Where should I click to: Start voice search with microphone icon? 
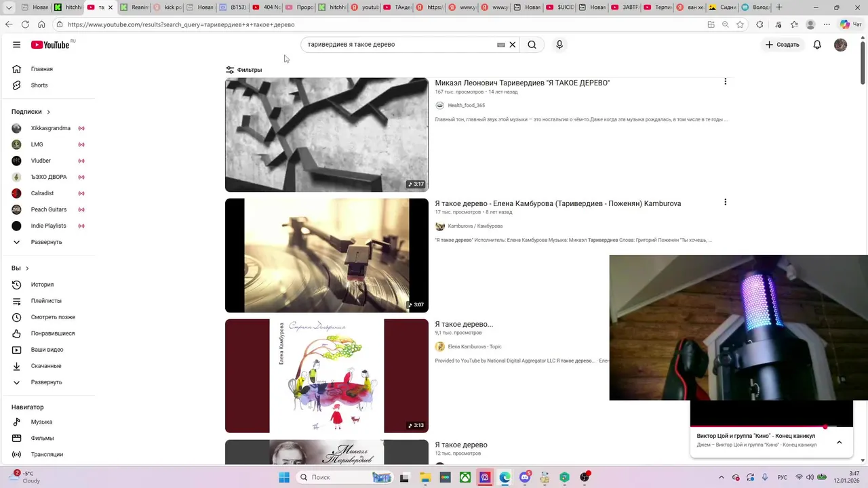tap(559, 45)
